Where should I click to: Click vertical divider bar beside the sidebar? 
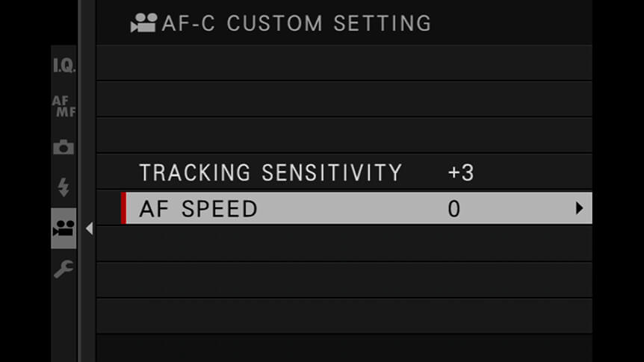(x=87, y=181)
